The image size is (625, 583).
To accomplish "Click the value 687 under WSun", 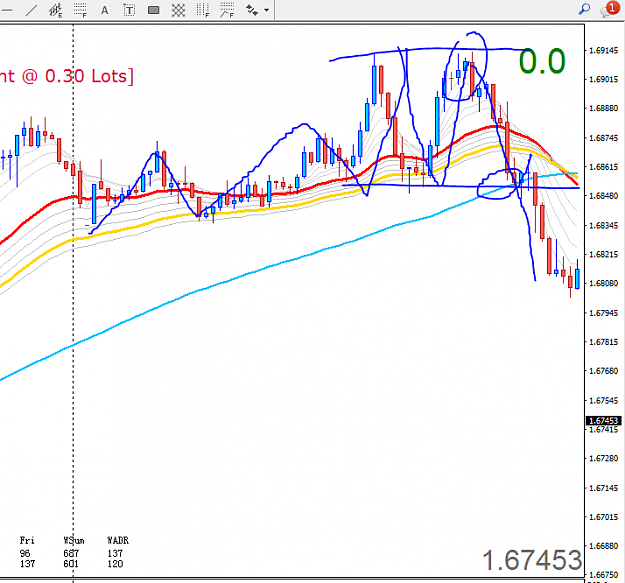I will [x=71, y=554].
